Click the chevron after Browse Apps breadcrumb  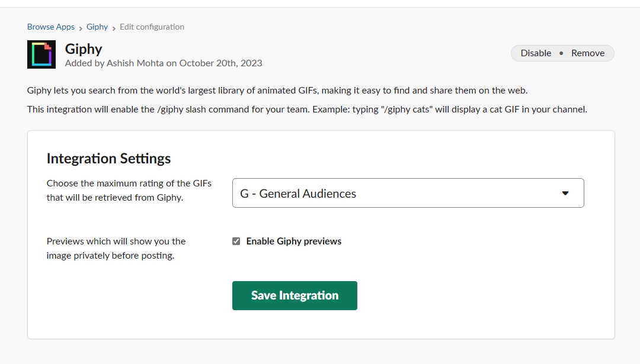pyautogui.click(x=80, y=27)
